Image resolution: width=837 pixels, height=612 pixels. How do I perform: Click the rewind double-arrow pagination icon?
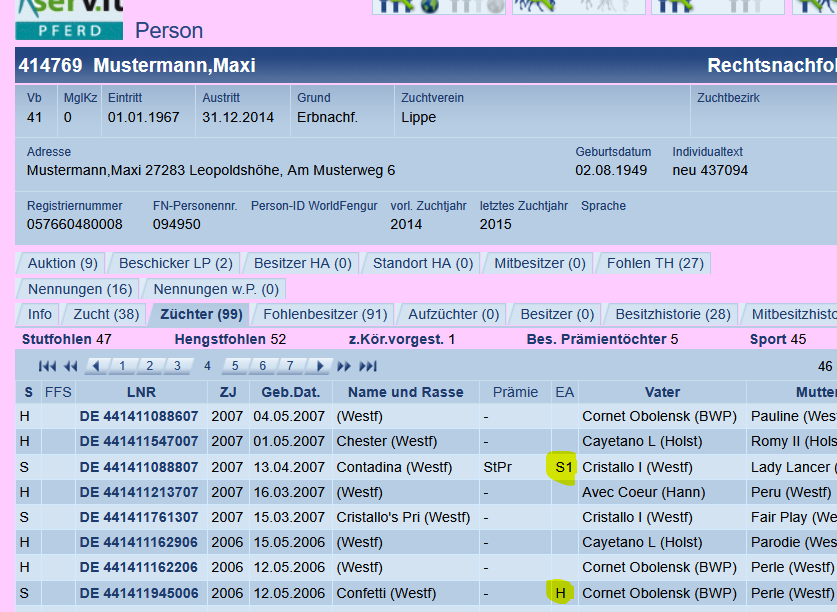click(x=70, y=366)
